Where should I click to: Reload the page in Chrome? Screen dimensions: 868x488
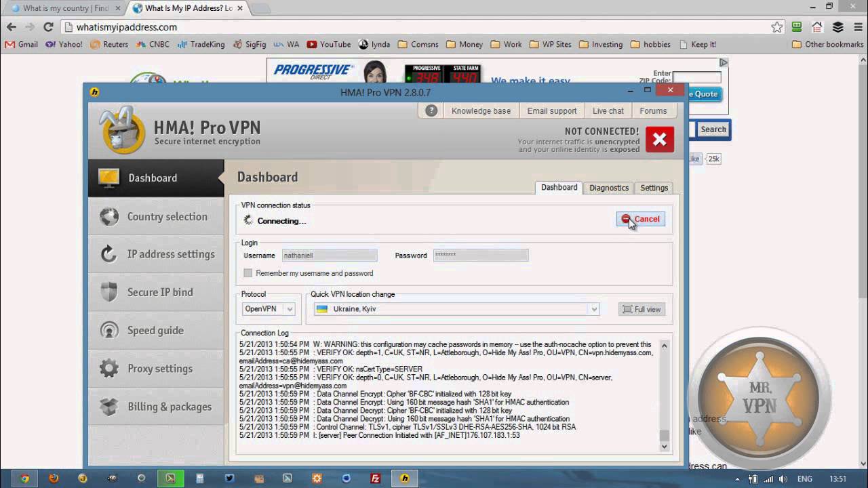[x=48, y=27]
